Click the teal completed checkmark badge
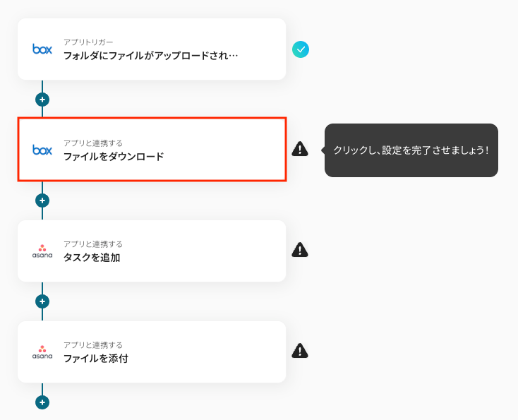This screenshot has height=420, width=518. click(x=301, y=49)
